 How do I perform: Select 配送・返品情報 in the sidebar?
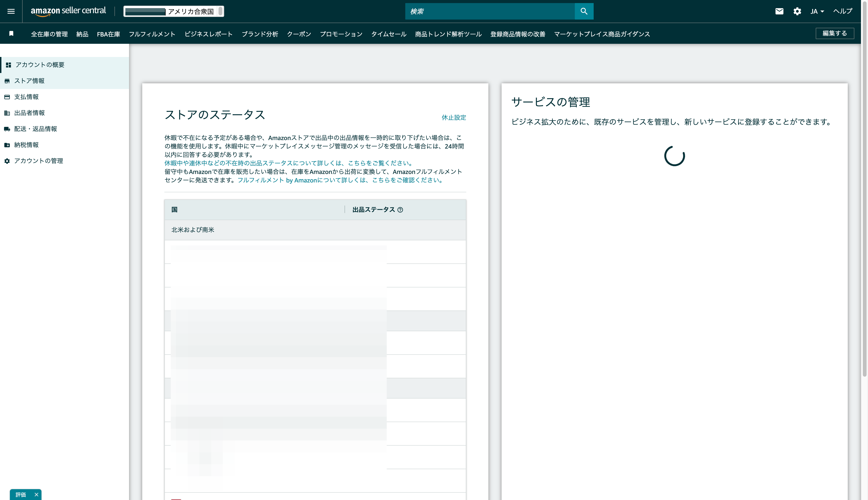[x=65, y=129]
